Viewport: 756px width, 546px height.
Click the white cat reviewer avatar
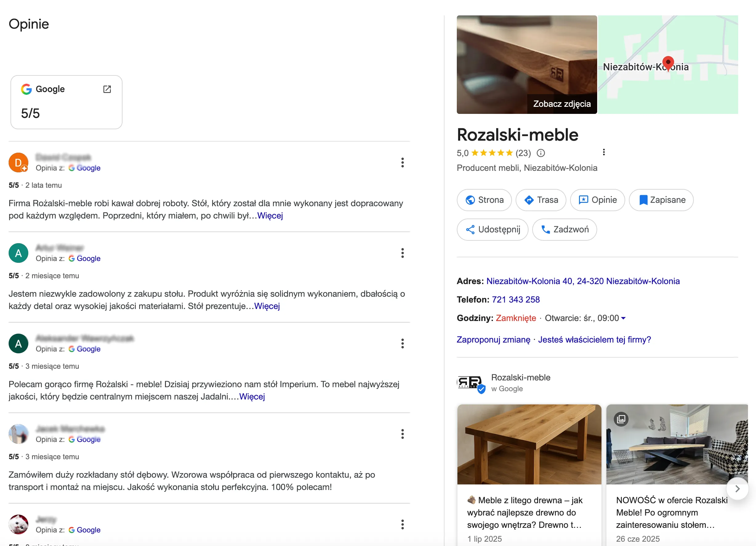[x=18, y=524]
